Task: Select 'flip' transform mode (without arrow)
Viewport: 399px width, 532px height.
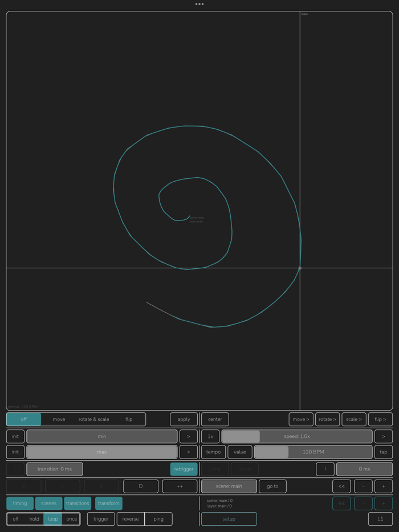Action: coord(129,419)
